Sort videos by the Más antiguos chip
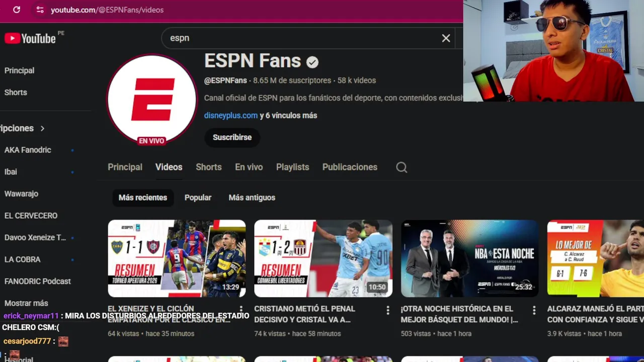 click(252, 198)
